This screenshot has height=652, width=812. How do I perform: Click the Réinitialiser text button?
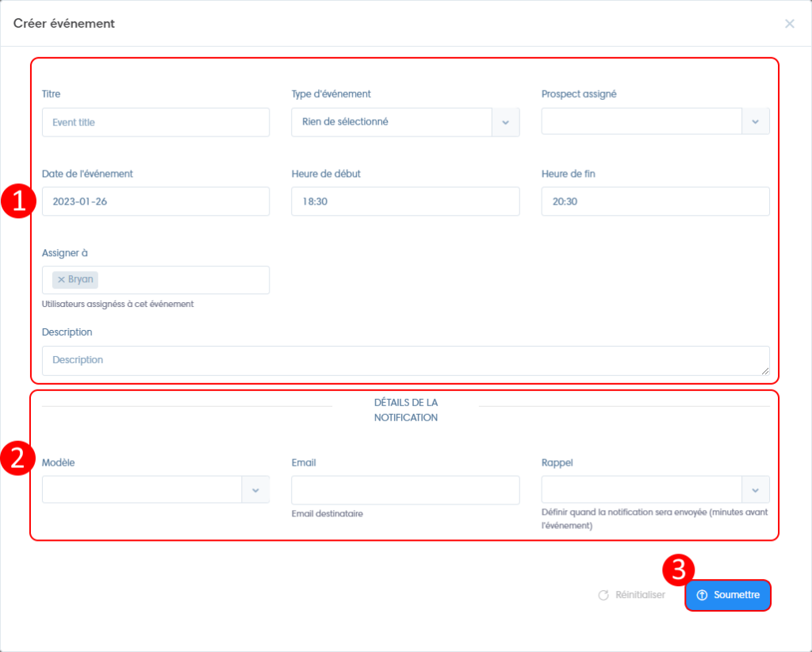[x=640, y=595]
